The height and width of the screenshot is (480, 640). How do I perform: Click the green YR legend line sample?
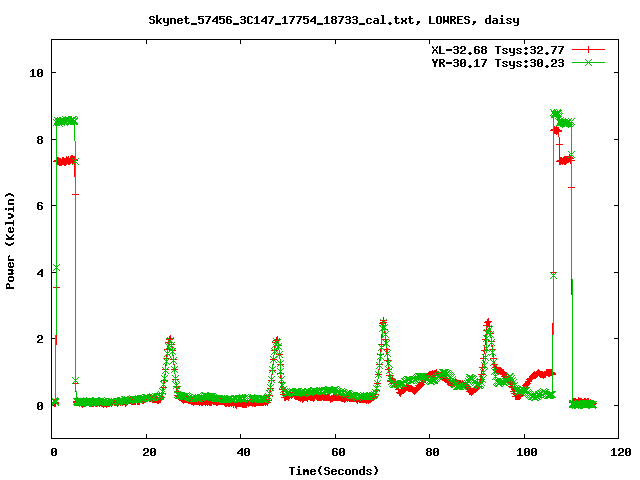coord(588,62)
